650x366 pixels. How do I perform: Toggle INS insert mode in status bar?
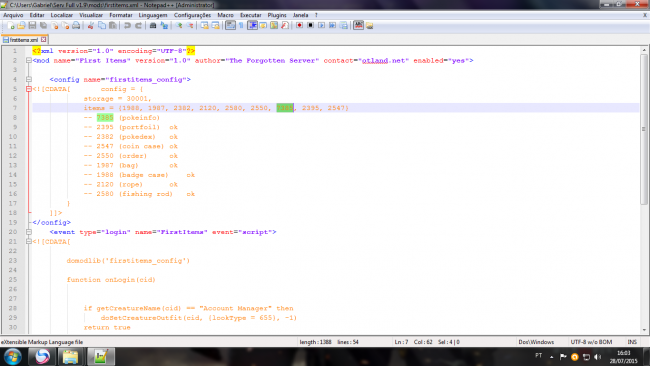tap(632, 342)
